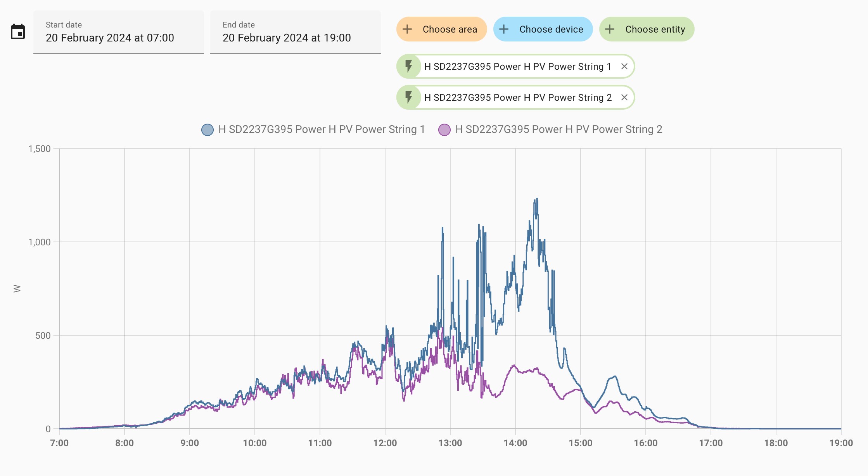868x476 pixels.
Task: Click the 12:00 x-axis label
Action: [x=385, y=443]
